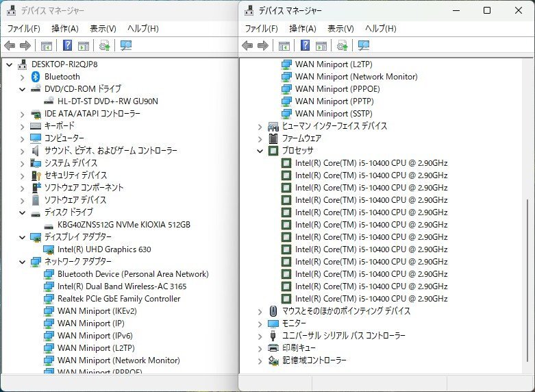Open 表示(V) menu in left window
Viewport: 535px width, 392px height.
(103, 29)
